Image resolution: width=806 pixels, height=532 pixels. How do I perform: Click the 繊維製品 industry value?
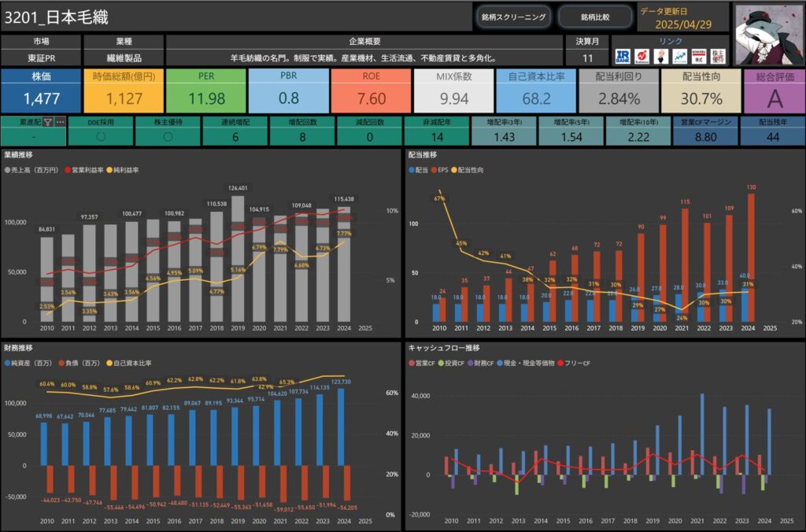coord(124,58)
